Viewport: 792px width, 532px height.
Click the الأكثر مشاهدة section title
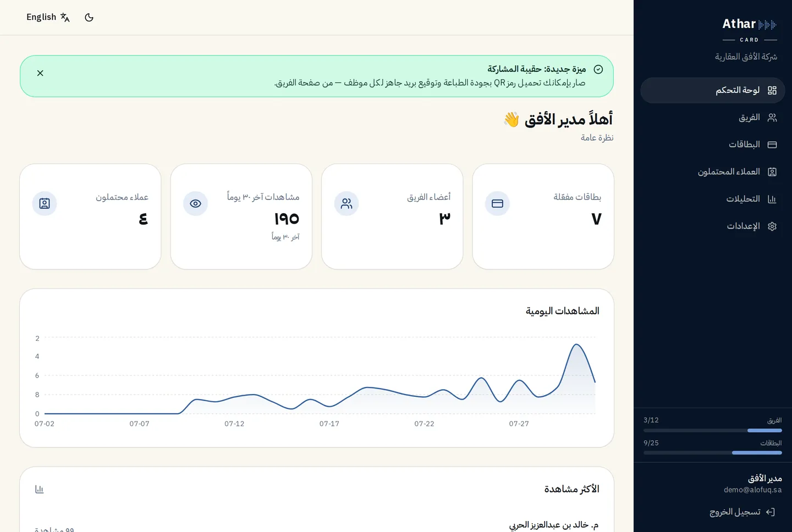(572, 489)
